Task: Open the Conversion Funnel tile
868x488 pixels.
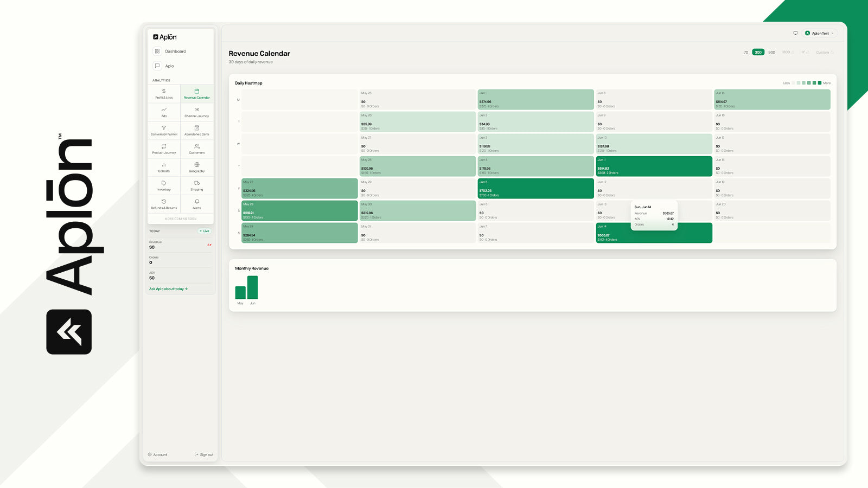Action: pyautogui.click(x=164, y=130)
